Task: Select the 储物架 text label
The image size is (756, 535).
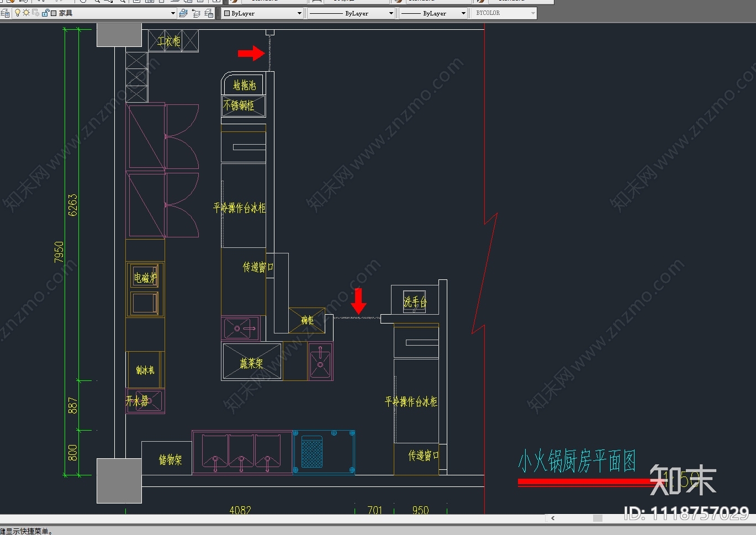Action: pos(170,459)
